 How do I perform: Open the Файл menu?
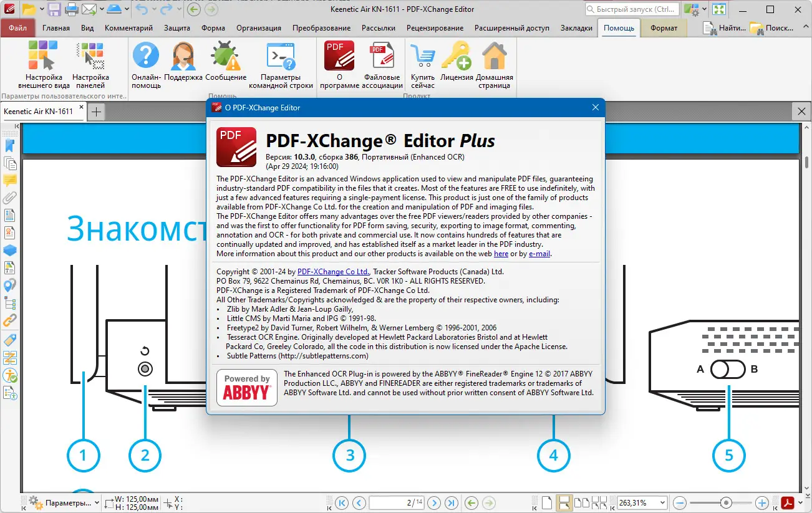click(x=18, y=27)
